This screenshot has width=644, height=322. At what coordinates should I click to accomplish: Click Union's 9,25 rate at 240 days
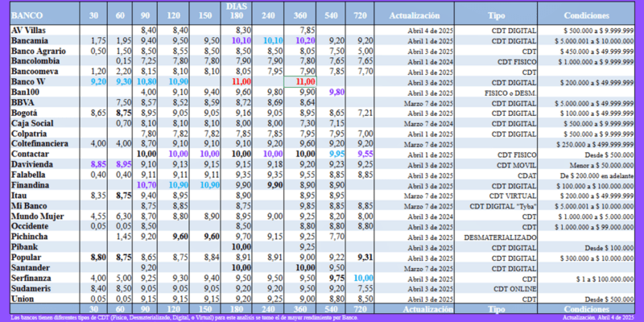coord(275,299)
